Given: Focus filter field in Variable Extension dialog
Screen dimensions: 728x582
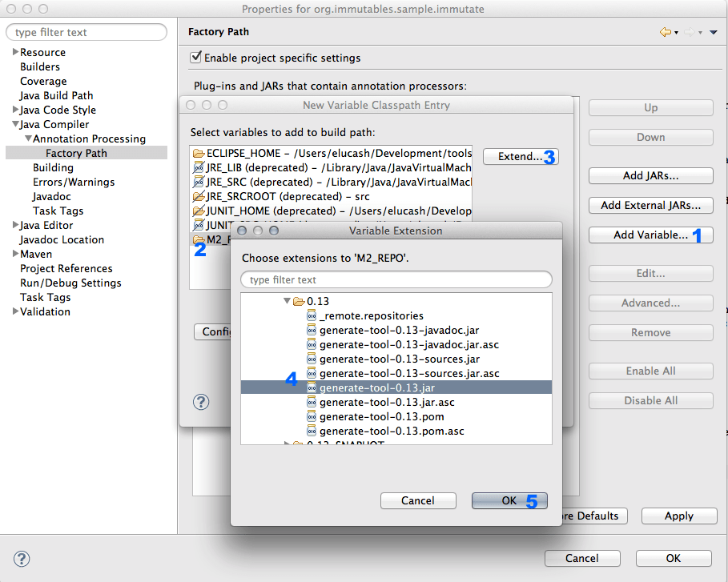Looking at the screenshot, I should coord(396,280).
